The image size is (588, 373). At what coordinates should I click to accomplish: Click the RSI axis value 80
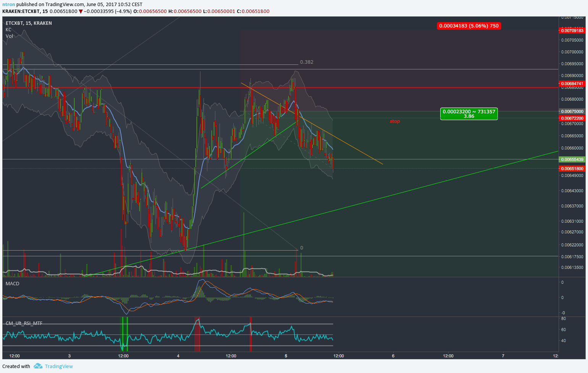(x=564, y=318)
